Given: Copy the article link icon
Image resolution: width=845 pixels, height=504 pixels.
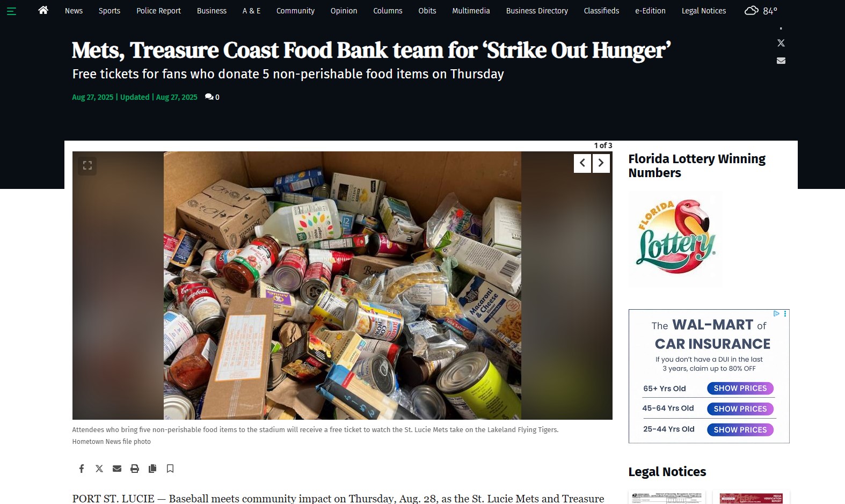Looking at the screenshot, I should pos(152,469).
